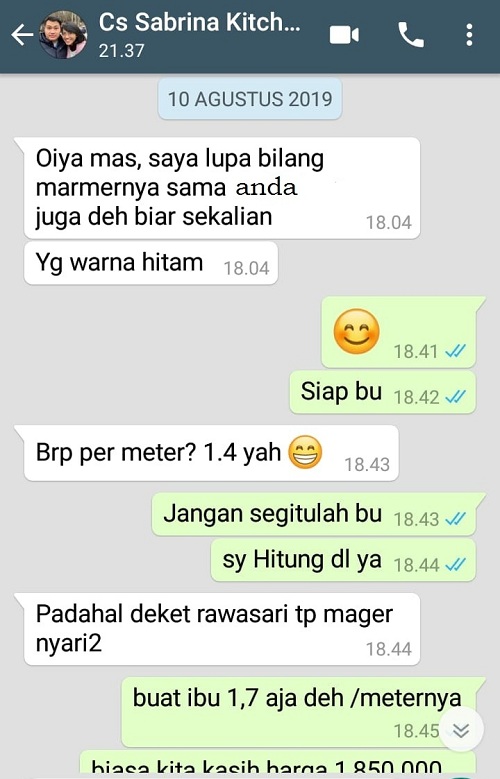Select the 'sy Hitung dl ya' message
This screenshot has height=779, width=500.
point(343,560)
